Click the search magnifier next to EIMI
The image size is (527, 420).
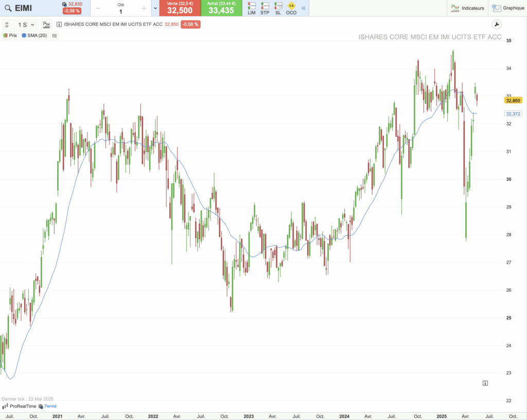pos(8,8)
